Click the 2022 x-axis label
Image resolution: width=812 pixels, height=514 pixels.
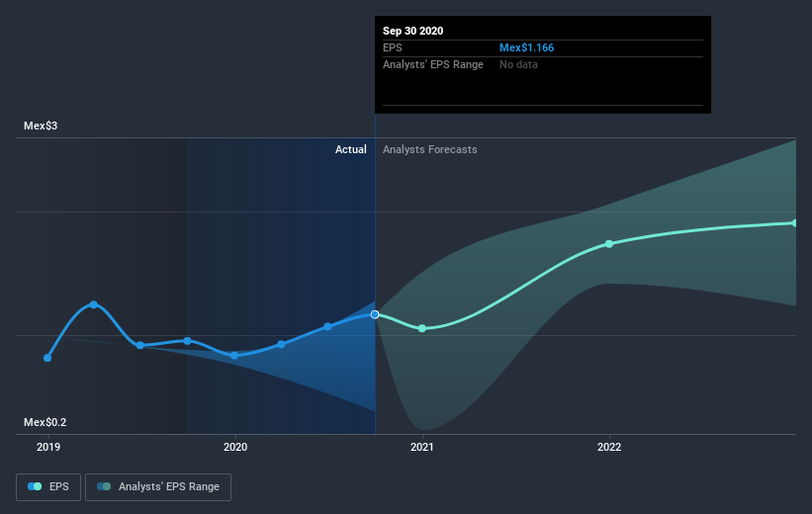click(609, 447)
